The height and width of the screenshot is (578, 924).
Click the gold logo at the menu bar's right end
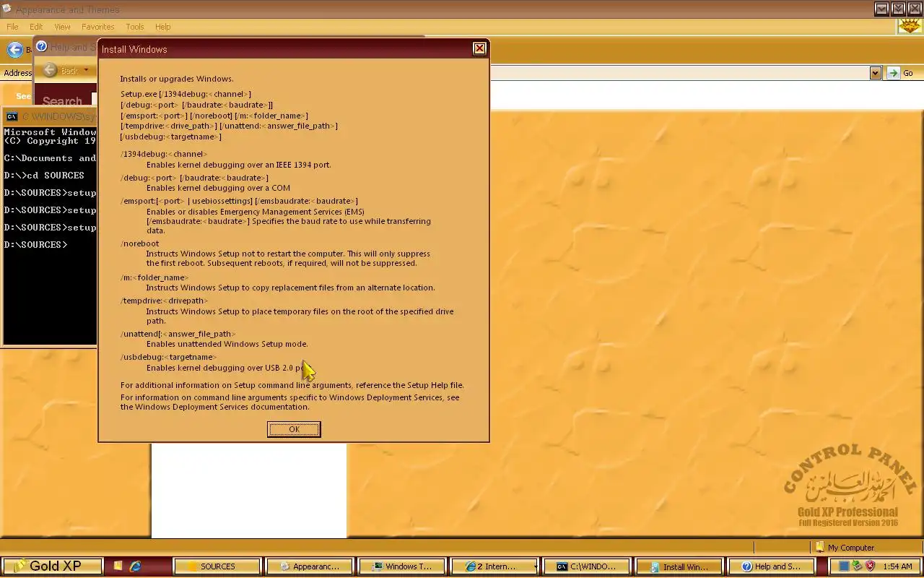pos(909,27)
